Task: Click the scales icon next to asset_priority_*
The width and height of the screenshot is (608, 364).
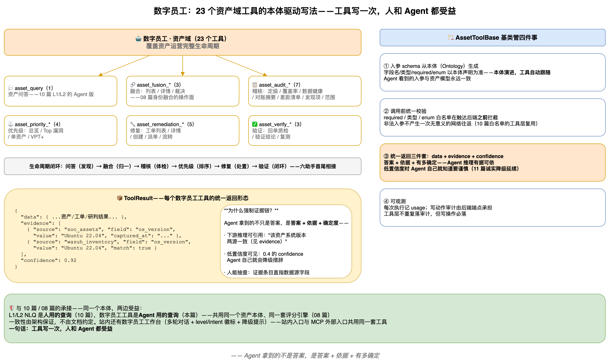Action: click(11, 124)
